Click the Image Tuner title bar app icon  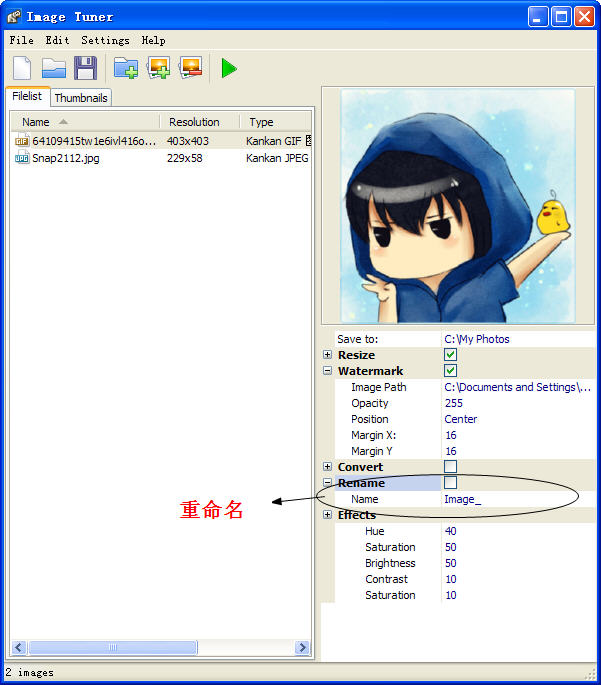point(14,17)
